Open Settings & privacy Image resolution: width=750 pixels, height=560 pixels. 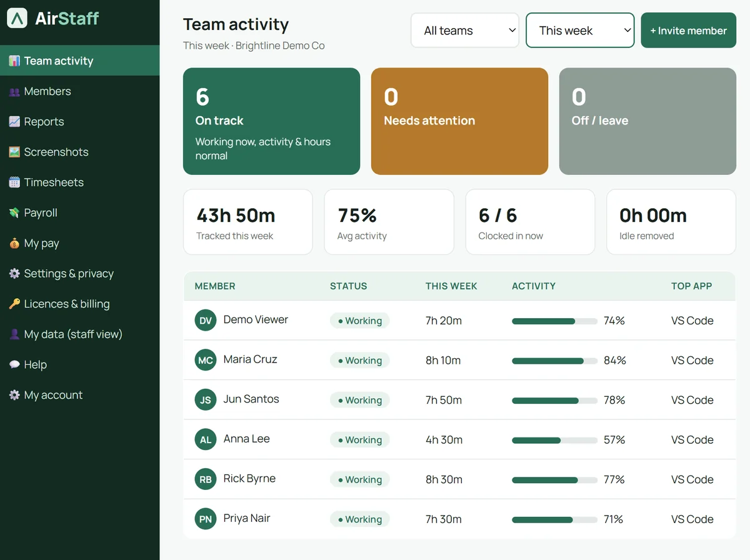(80, 274)
